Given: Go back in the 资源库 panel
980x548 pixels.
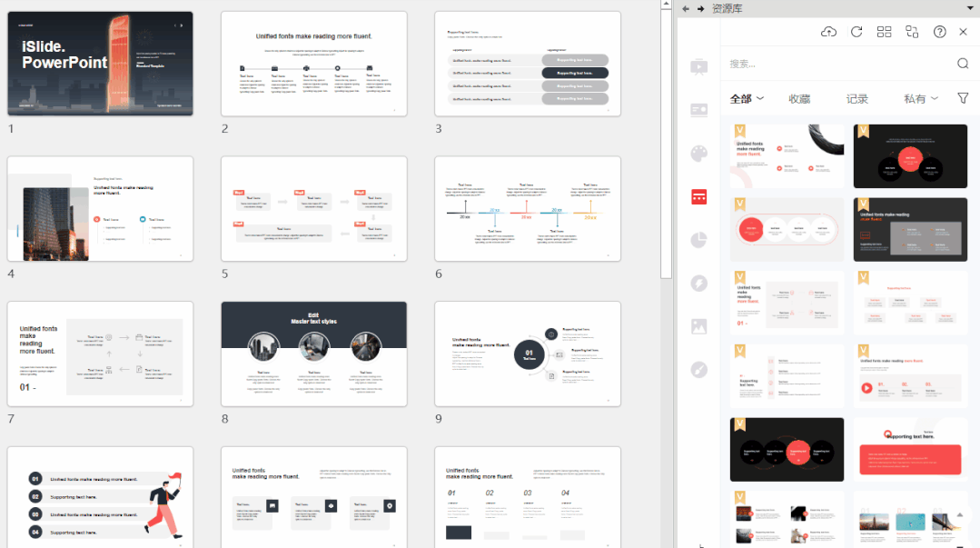Looking at the screenshot, I should 686,9.
